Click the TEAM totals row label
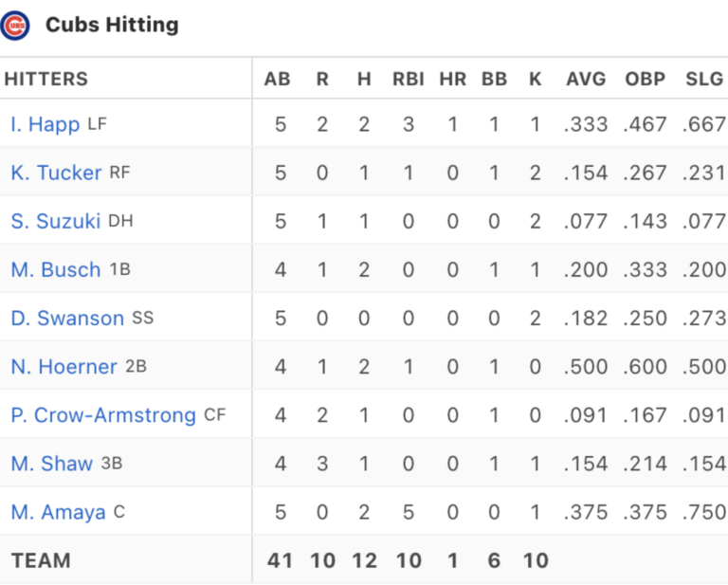This screenshot has width=728, height=585. (x=41, y=560)
